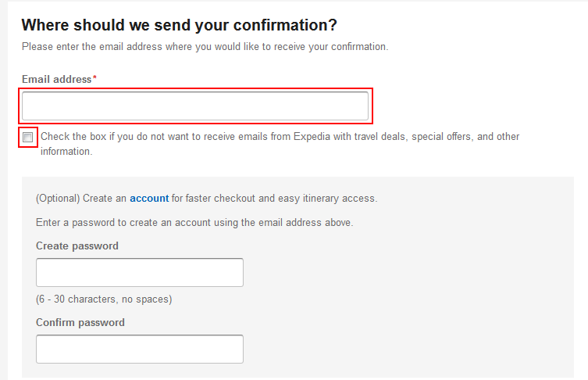Click the '(Optional) Create an' text
This screenshot has width=588, height=380.
click(81, 199)
